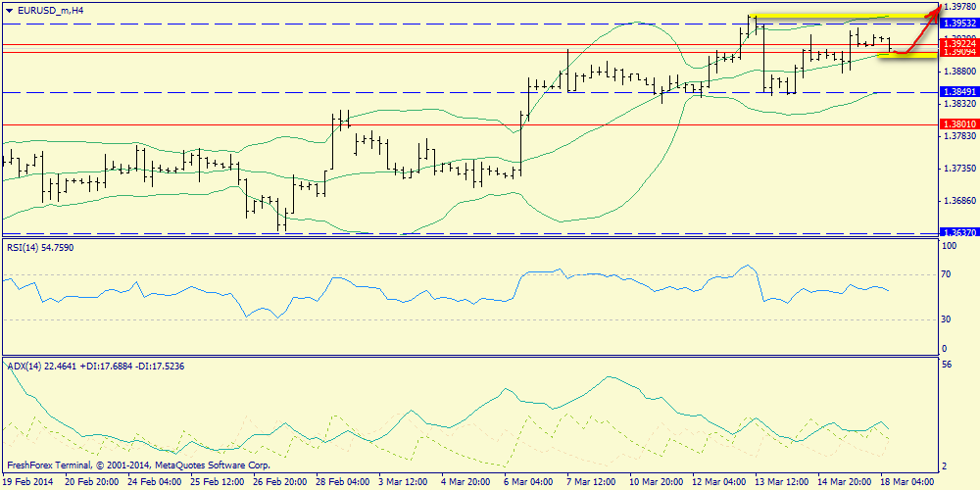Select the 1.38320 price scale label
Image resolution: width=980 pixels, height=490 pixels.
pyautogui.click(x=958, y=103)
